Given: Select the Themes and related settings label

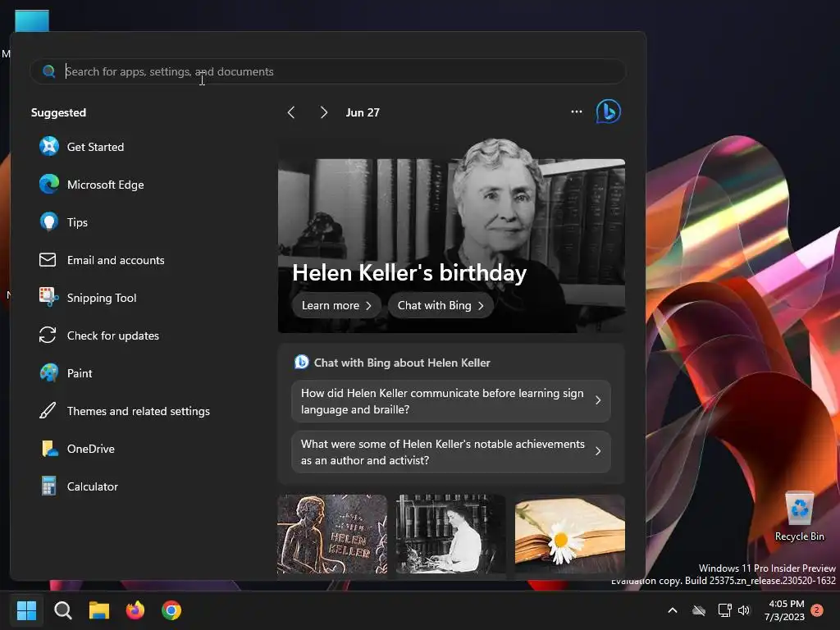Looking at the screenshot, I should (x=138, y=411).
